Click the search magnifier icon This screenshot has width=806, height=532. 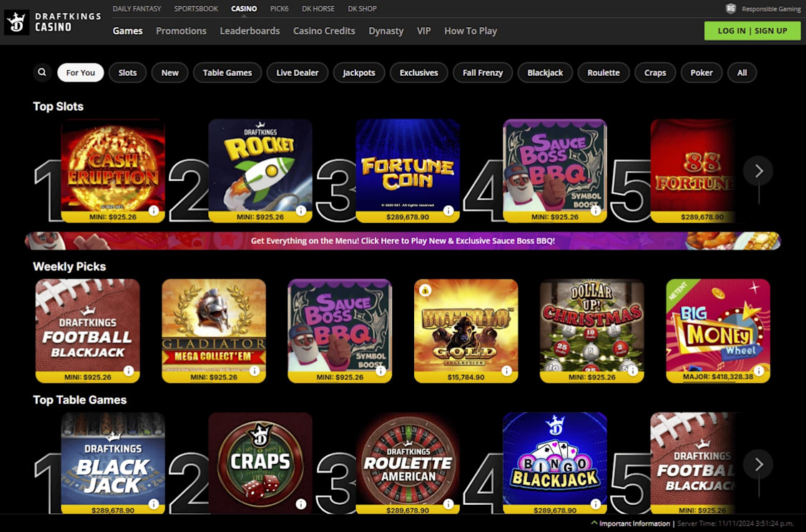coord(42,72)
